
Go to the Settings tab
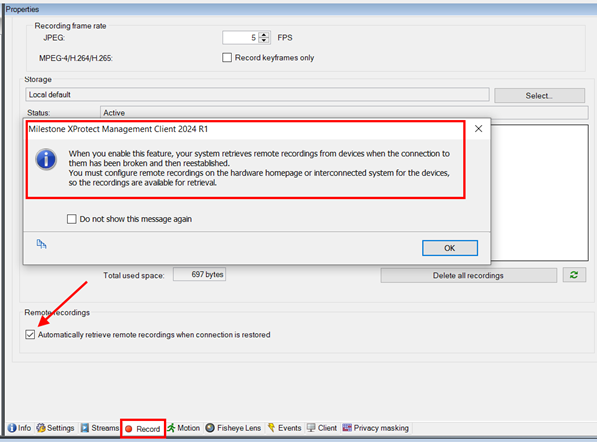tap(56, 428)
